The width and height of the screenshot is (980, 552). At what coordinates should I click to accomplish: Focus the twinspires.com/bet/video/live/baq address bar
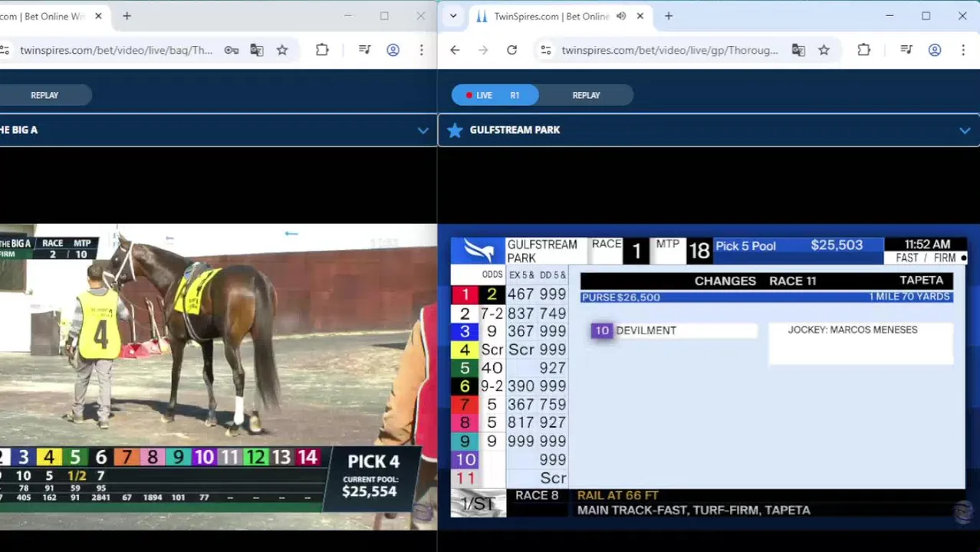point(116,51)
